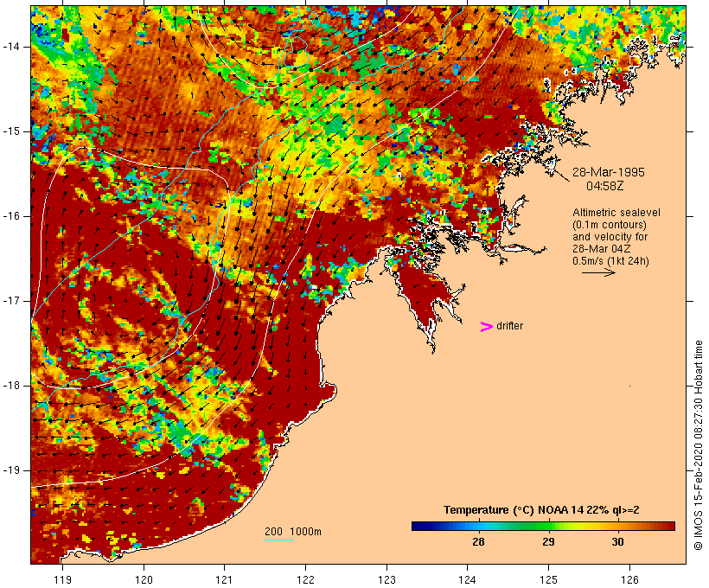Click the '119' longitude axis label

click(x=62, y=580)
